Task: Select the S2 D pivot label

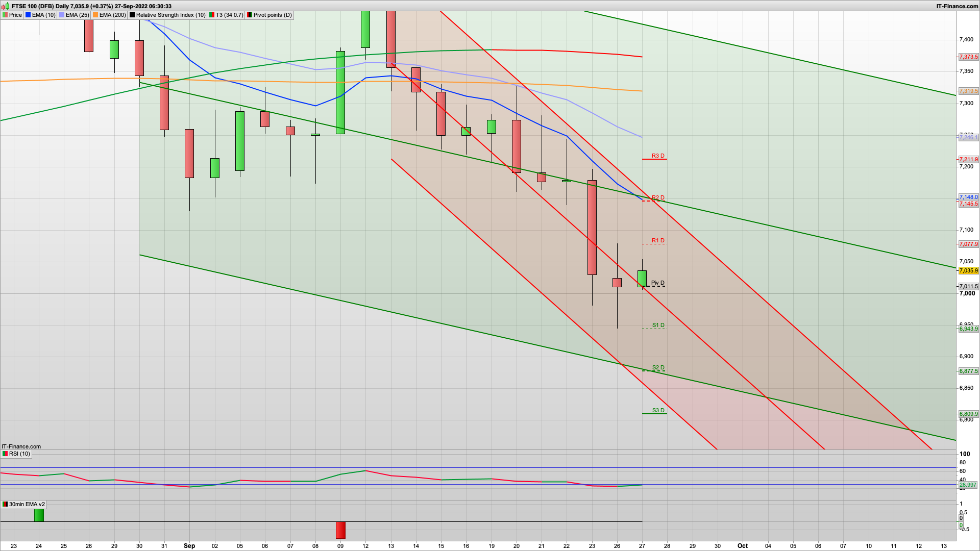Action: [658, 367]
